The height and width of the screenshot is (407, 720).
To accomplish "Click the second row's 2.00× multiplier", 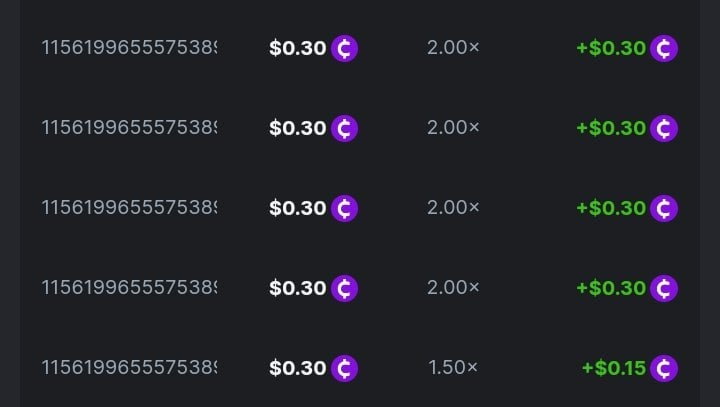I will point(453,128).
